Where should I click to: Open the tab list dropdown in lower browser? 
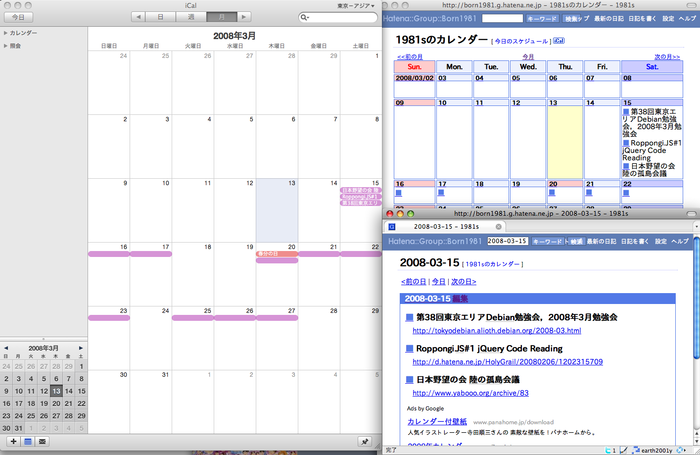(x=696, y=227)
